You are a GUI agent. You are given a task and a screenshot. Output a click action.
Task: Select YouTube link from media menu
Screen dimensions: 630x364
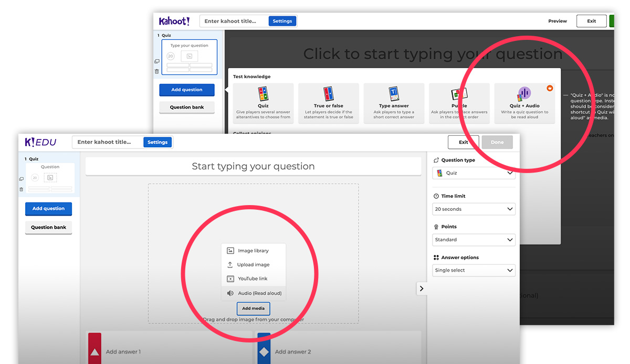[254, 279]
